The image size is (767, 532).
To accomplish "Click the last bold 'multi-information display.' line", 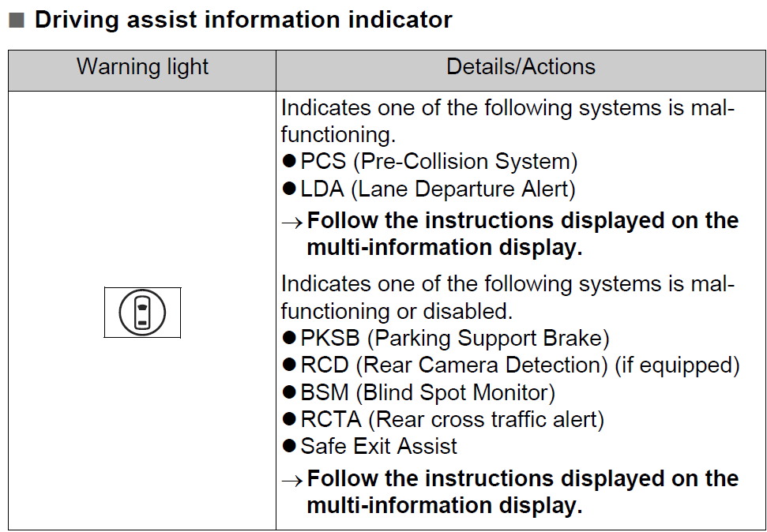I will tap(444, 505).
